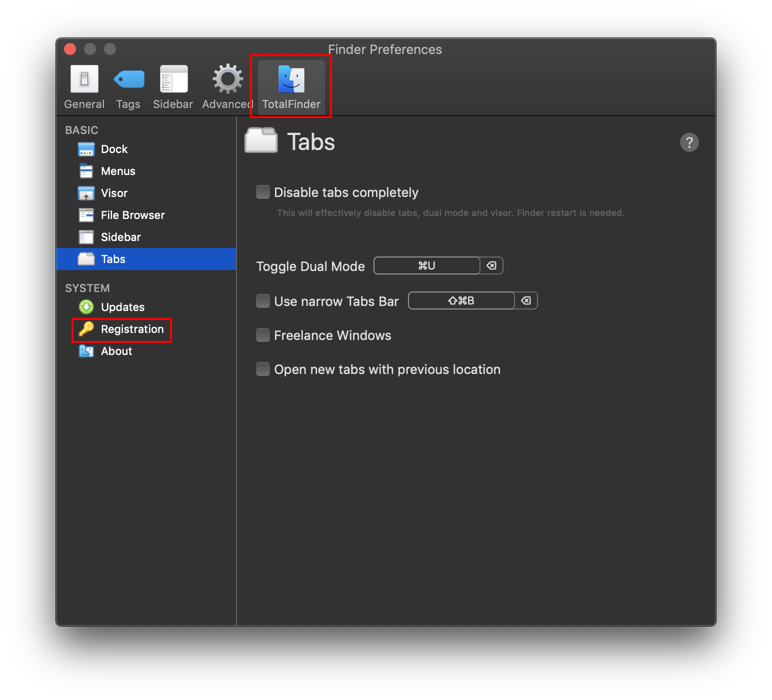Select Dock in the Basic section
The width and height of the screenshot is (772, 700).
pos(114,148)
